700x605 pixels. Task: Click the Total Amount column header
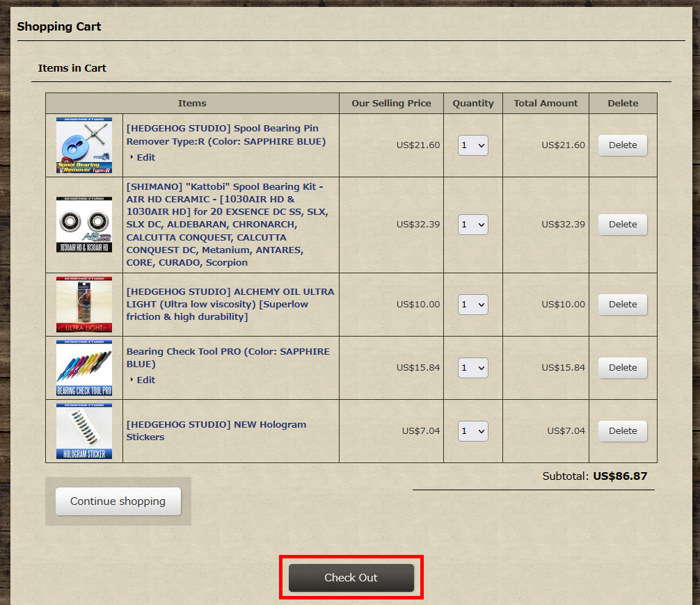(x=546, y=104)
